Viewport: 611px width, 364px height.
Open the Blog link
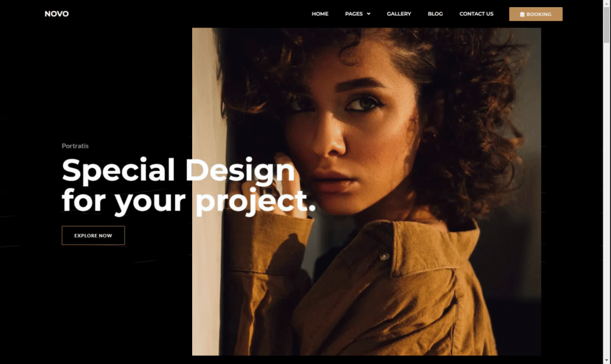point(435,14)
